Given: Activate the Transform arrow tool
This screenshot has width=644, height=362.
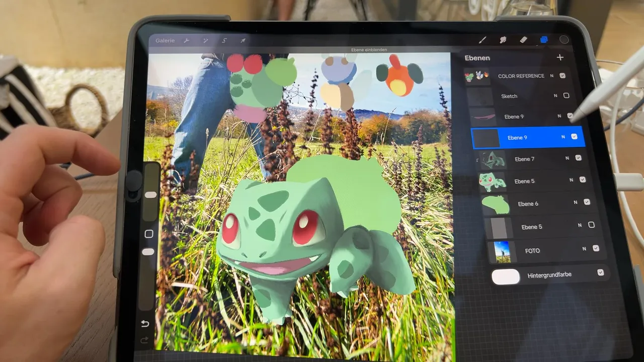Looking at the screenshot, I should tap(243, 40).
